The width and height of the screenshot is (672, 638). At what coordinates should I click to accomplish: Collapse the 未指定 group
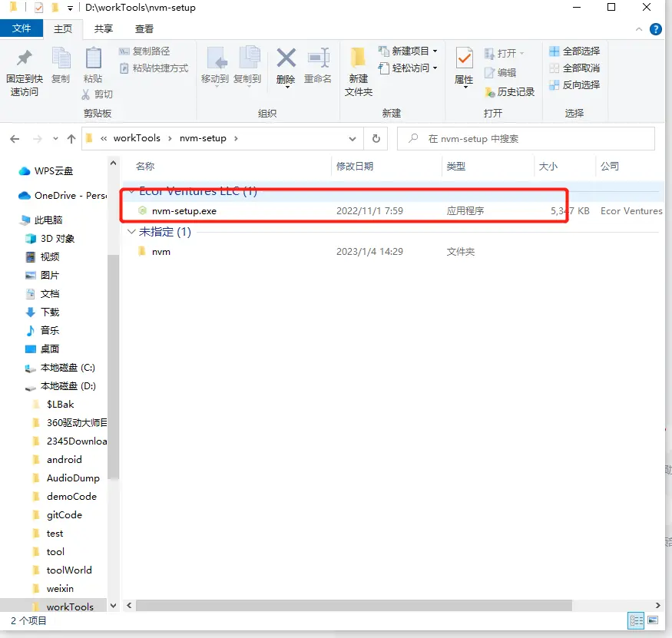[x=131, y=231]
